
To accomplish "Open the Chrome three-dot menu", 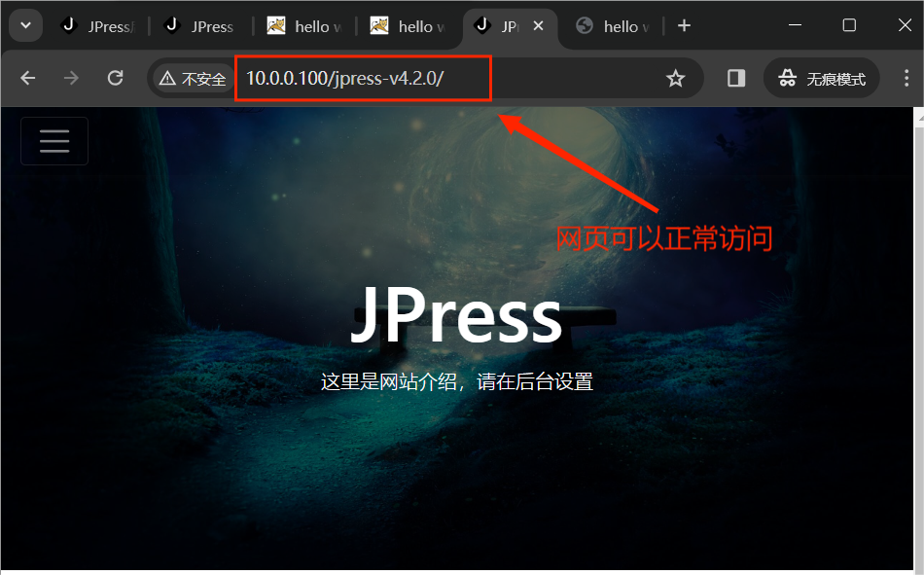I will (906, 78).
